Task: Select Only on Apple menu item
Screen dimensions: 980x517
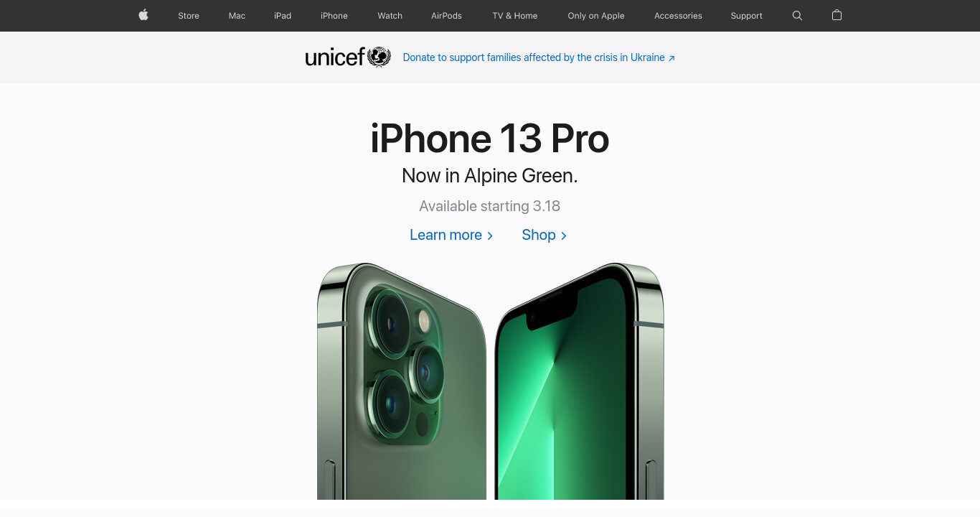Action: 596,16
